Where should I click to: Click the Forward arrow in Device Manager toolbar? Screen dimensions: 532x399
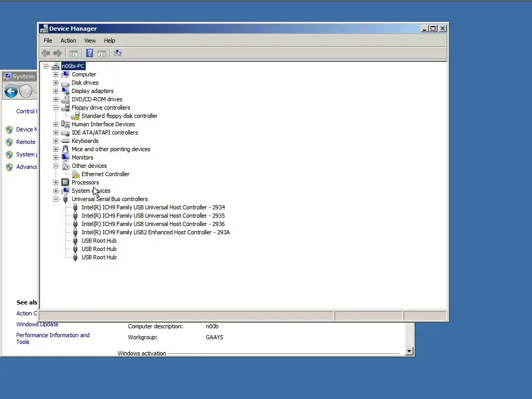[x=58, y=54]
